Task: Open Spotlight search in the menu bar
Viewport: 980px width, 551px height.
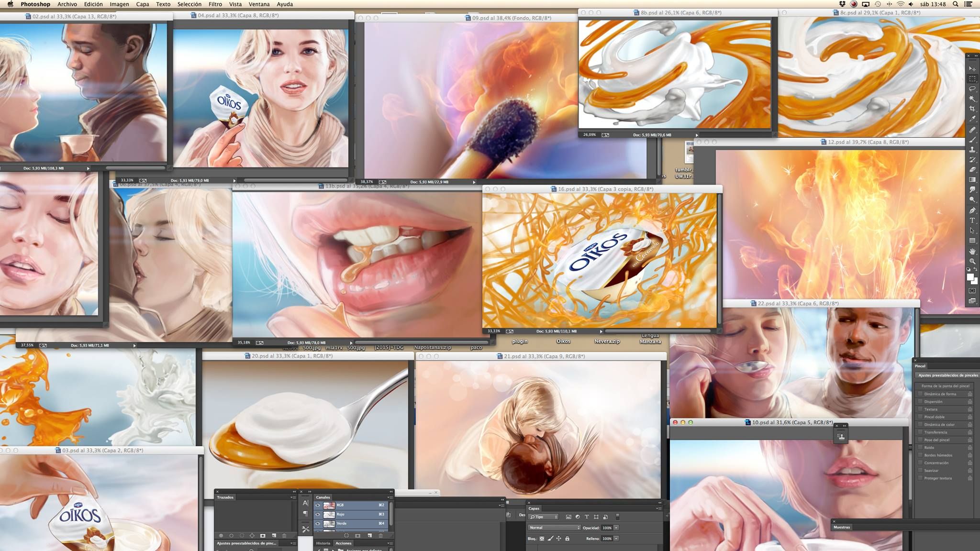Action: point(956,4)
